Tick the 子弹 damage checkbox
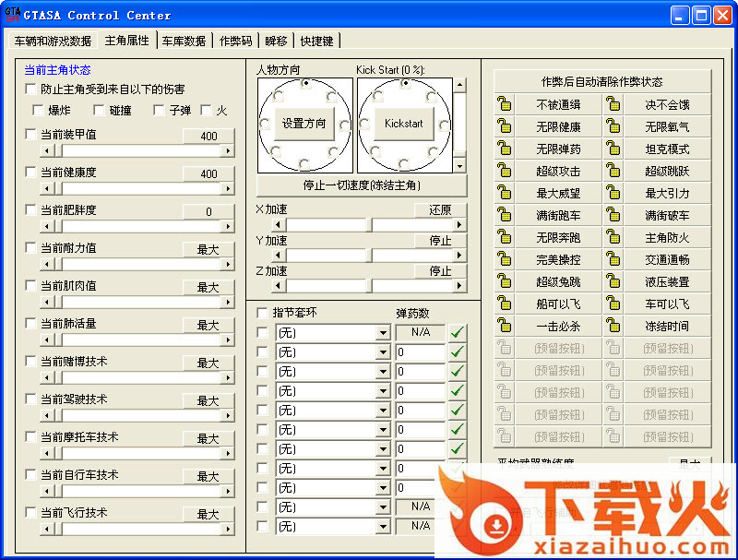 pyautogui.click(x=159, y=110)
